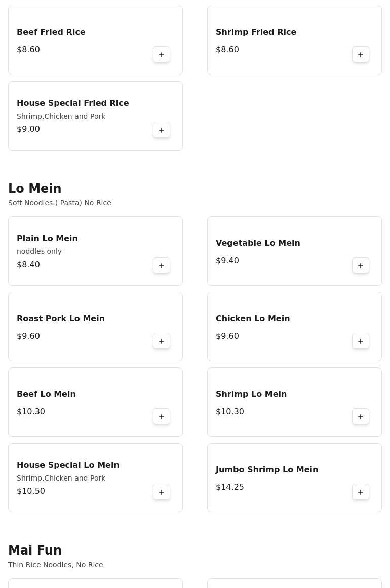The image size is (390, 588).
Task: Add Plain Lo Mein to order
Action: 162,266
